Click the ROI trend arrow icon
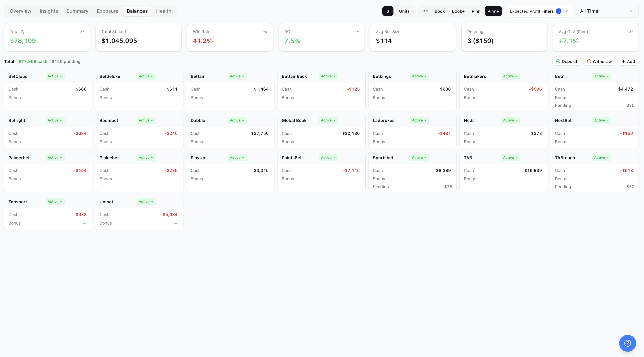This screenshot has width=644, height=357. pyautogui.click(x=356, y=32)
